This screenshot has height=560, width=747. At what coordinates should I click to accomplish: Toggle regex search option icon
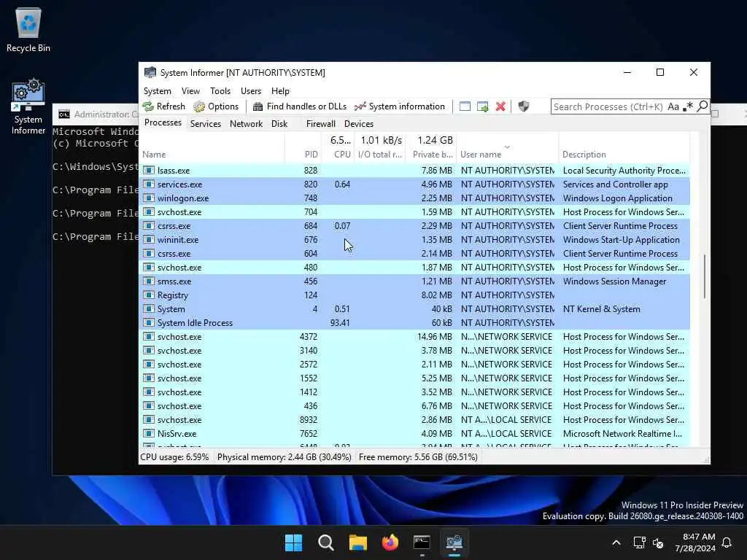coord(687,106)
